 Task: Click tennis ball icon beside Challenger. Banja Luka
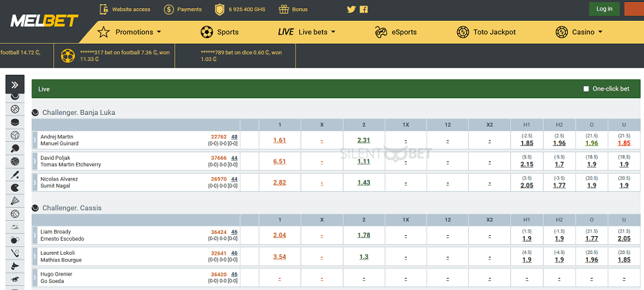coord(35,113)
